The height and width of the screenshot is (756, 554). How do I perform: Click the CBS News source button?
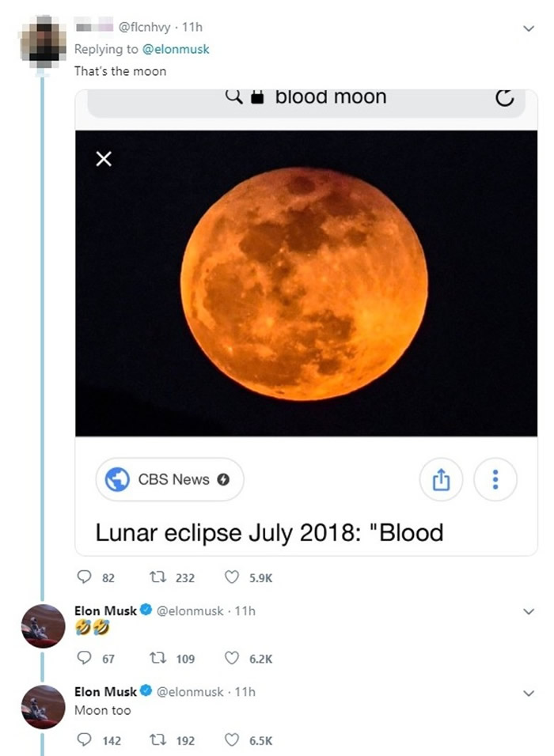(169, 479)
